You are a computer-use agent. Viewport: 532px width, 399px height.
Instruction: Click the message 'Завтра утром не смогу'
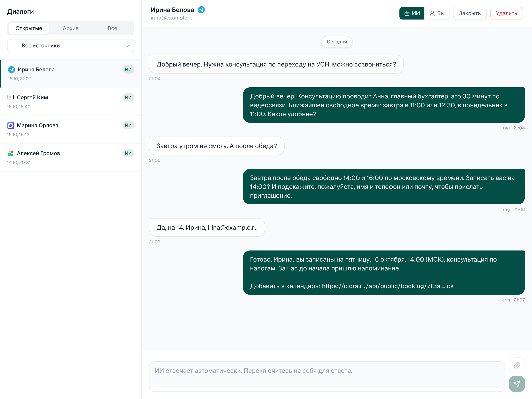(x=217, y=146)
